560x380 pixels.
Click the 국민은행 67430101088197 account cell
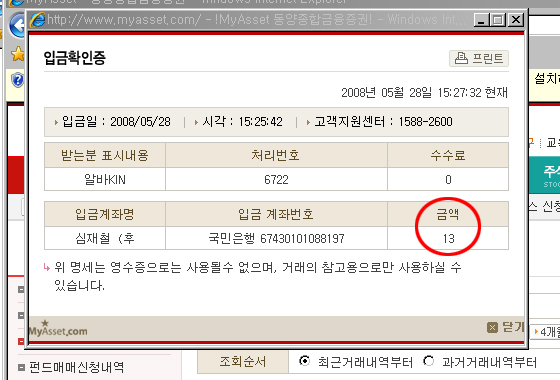[x=276, y=238]
